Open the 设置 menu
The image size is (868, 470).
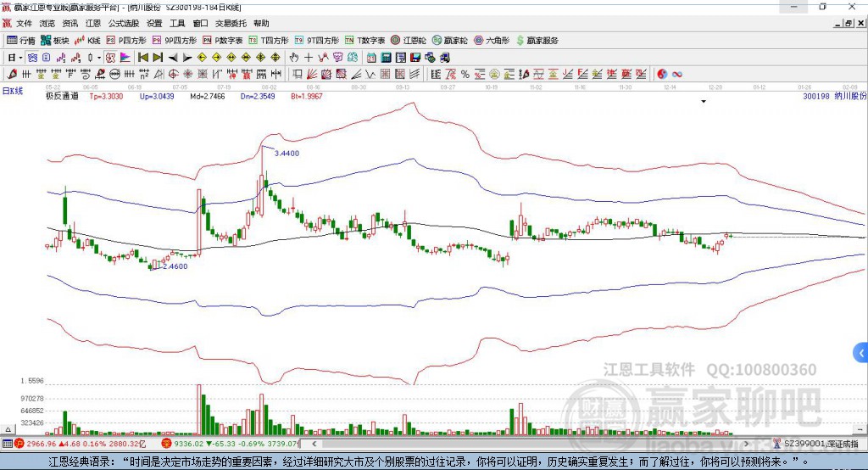tap(154, 23)
